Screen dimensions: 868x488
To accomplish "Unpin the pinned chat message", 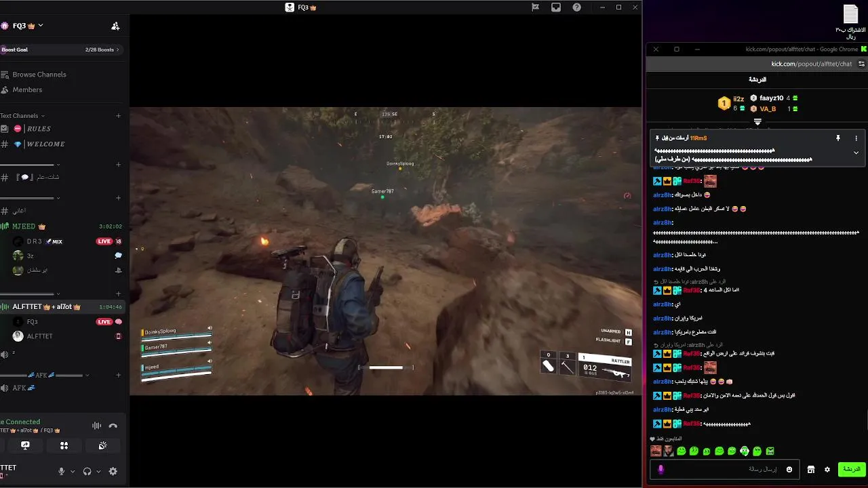I will pos(838,138).
